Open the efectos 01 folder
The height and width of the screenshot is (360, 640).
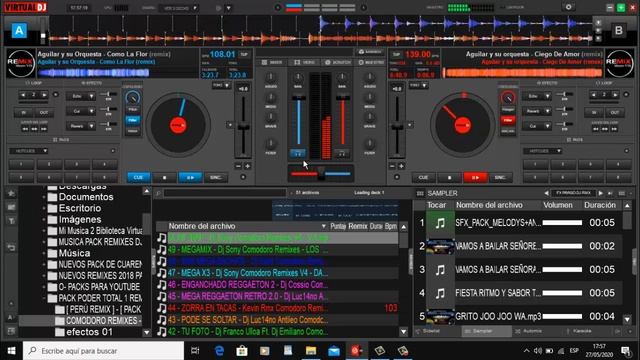tap(89, 332)
